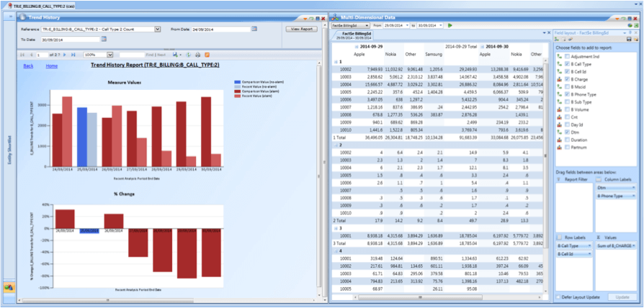Refresh the trend history report
This screenshot has width=644, height=308.
pos(189,55)
